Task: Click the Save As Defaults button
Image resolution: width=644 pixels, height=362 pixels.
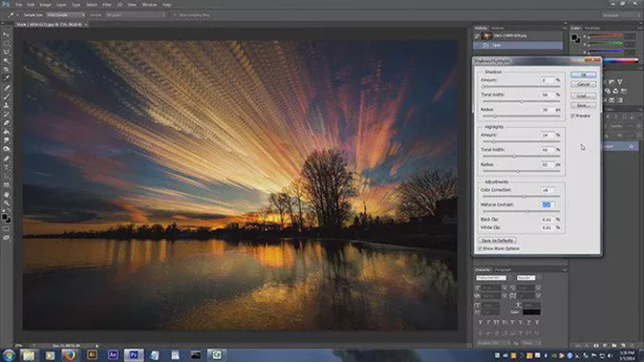Action: (x=498, y=240)
